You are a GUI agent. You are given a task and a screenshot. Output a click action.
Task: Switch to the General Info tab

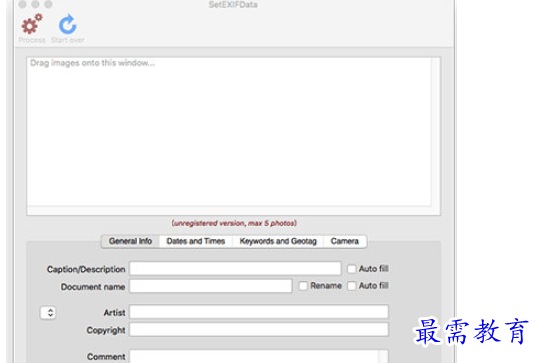click(130, 241)
